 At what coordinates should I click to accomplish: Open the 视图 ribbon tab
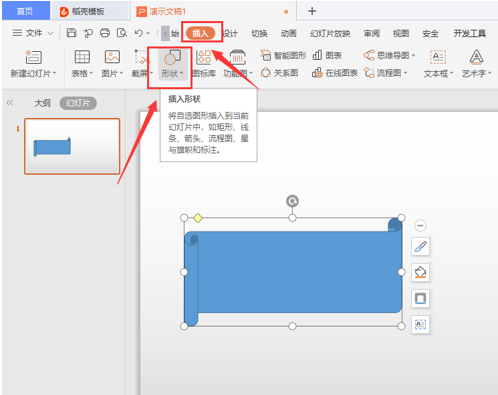[x=401, y=33]
